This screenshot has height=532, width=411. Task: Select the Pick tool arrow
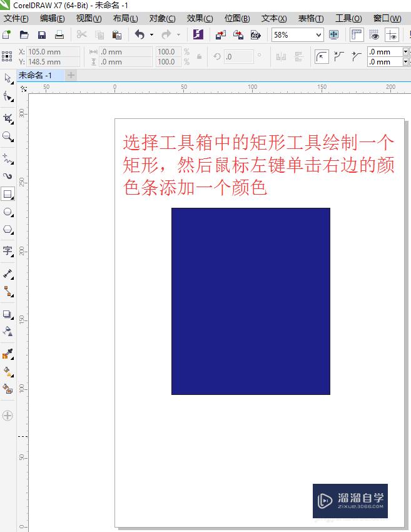8,78
